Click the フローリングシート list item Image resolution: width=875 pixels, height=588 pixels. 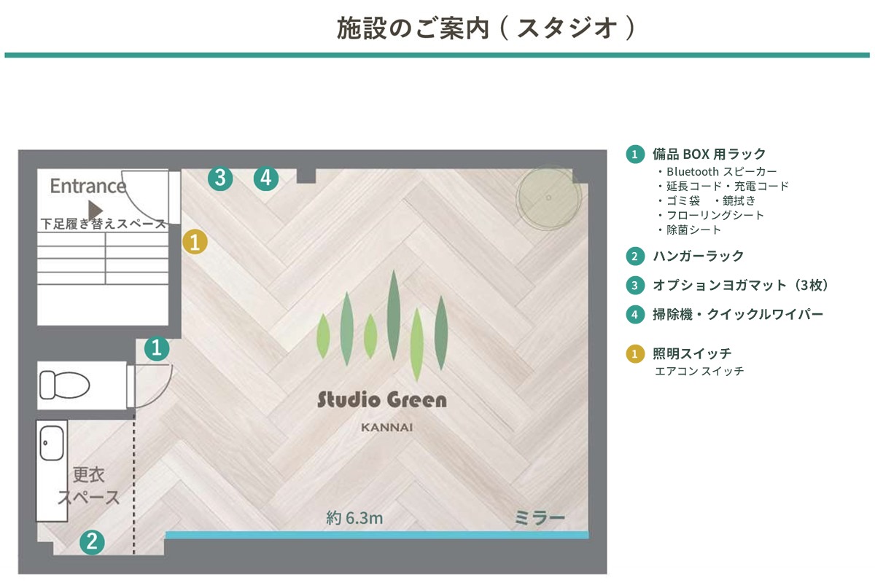710,216
